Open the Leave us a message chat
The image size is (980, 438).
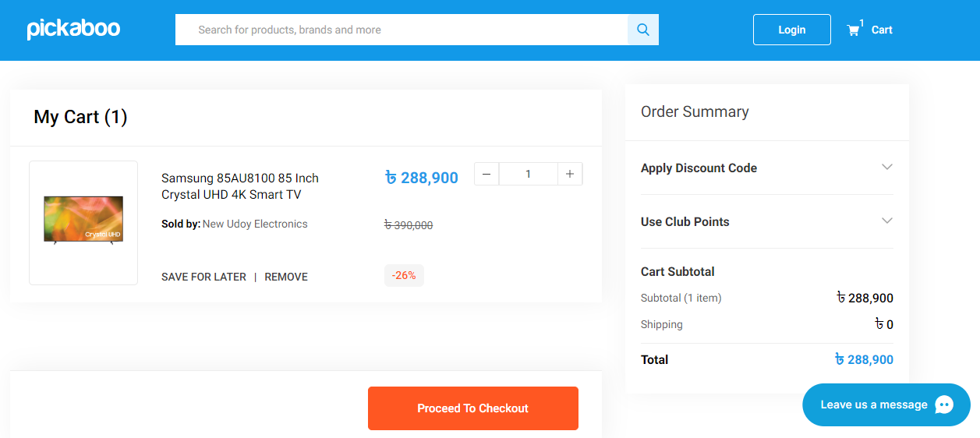click(873, 404)
